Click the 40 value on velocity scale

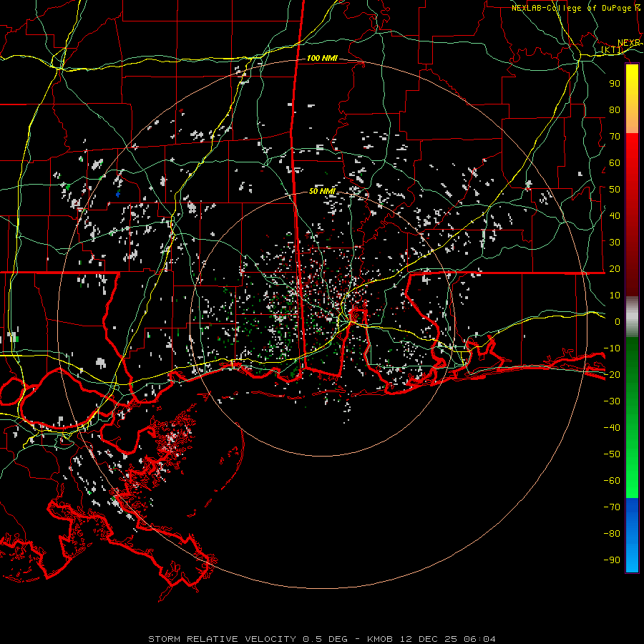coord(615,215)
